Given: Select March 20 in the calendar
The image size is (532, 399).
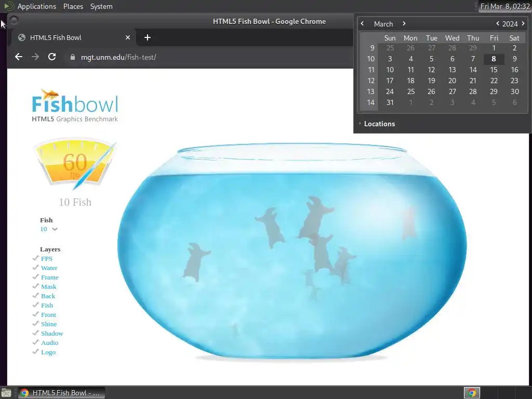Looking at the screenshot, I should click(x=452, y=81).
